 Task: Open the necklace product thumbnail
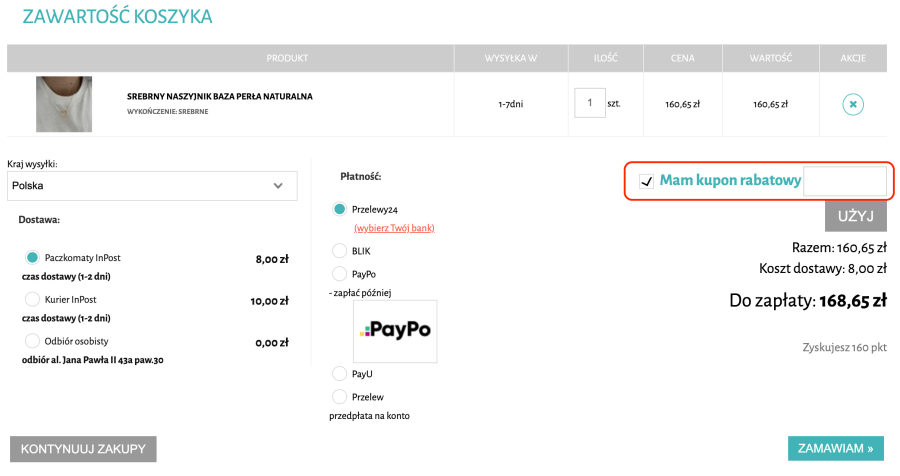pos(64,104)
